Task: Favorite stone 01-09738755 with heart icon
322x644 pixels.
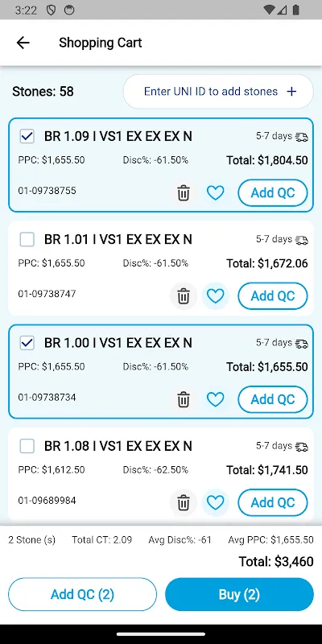Action: pyautogui.click(x=215, y=192)
